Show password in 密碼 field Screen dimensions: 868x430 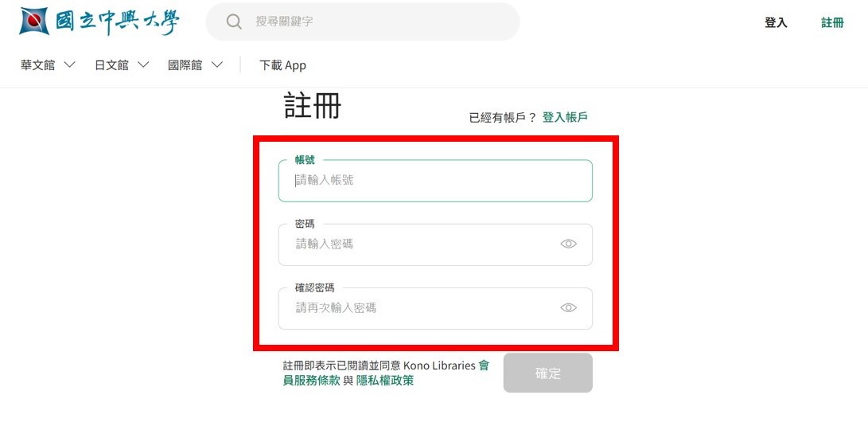(568, 244)
